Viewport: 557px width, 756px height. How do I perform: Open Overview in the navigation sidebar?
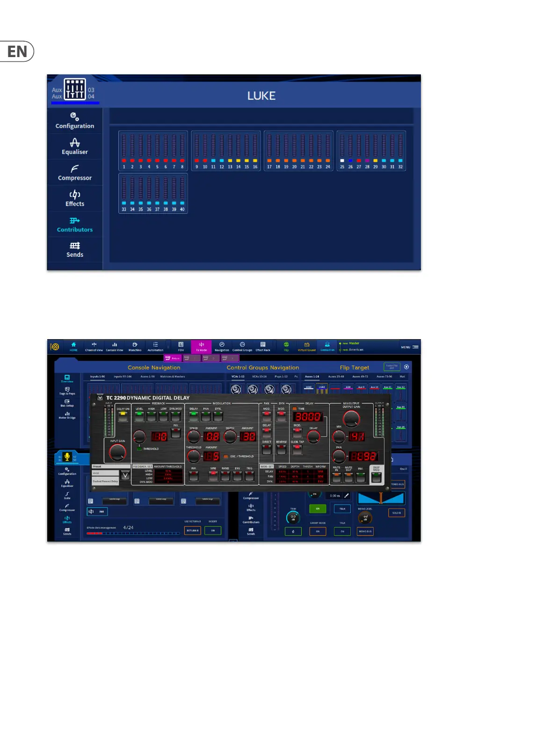67,378
